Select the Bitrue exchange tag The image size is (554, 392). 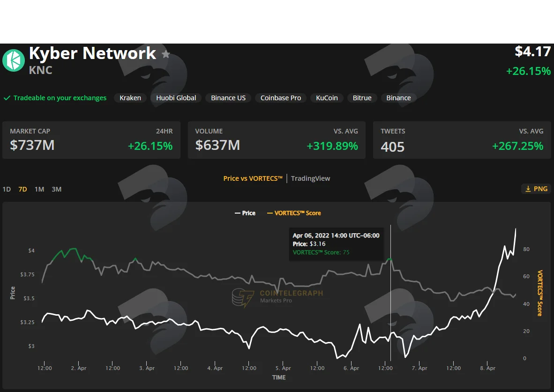point(362,98)
